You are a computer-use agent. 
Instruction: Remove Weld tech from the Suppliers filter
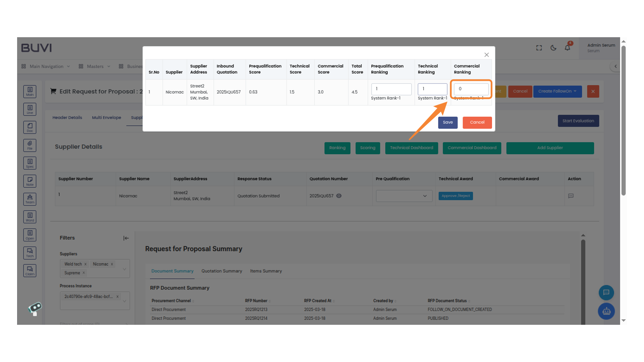[x=85, y=264]
